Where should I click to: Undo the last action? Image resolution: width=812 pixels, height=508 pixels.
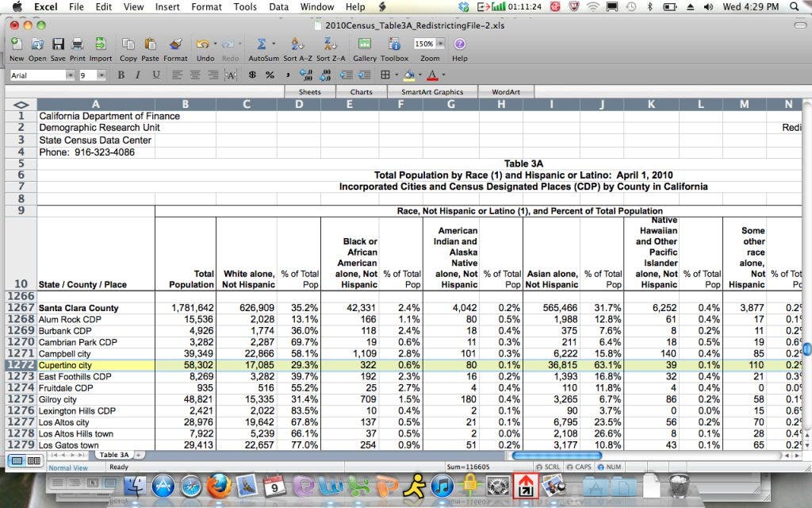click(x=202, y=44)
